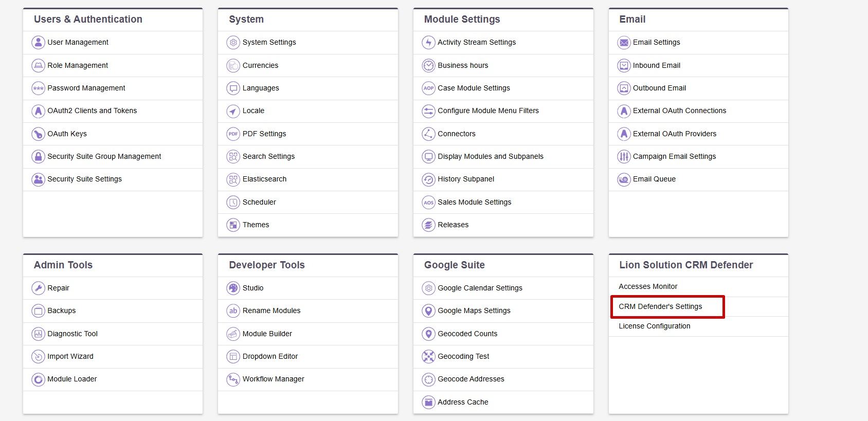Open Security Suite Settings link

[85, 179]
